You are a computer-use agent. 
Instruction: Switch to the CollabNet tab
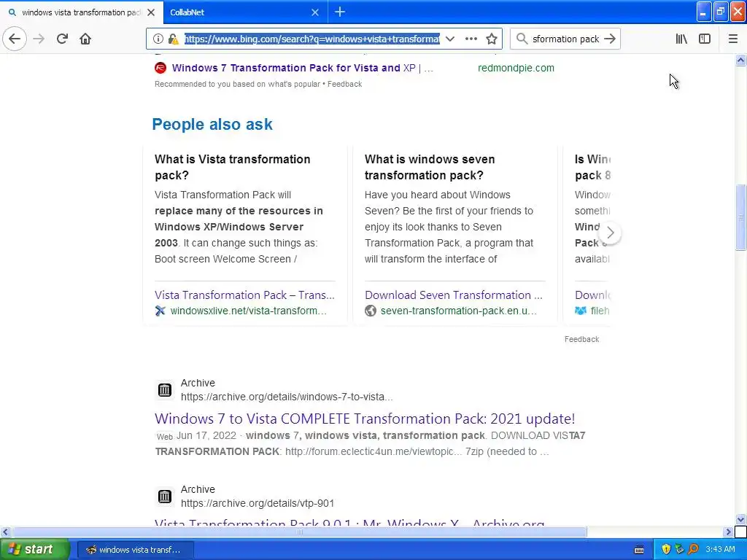coord(245,12)
